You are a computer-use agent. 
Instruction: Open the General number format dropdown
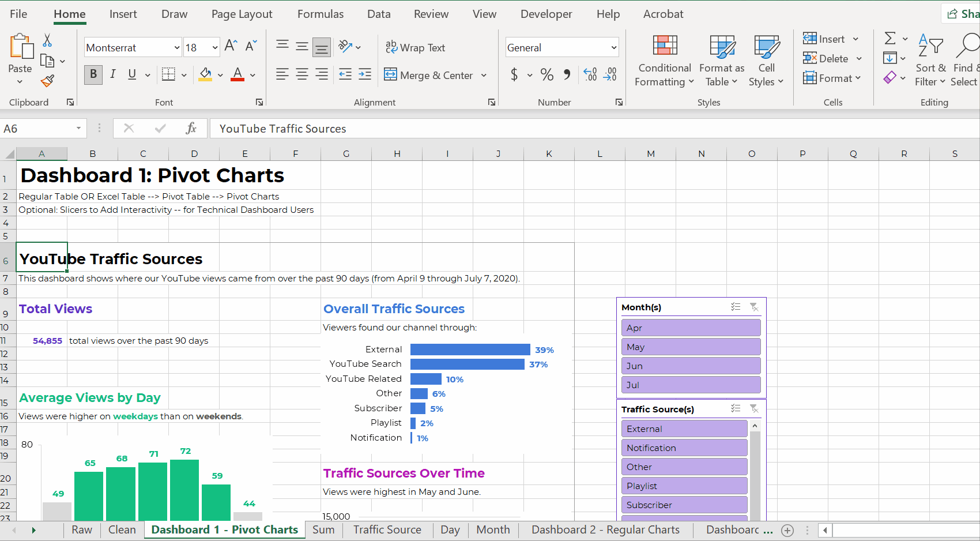(614, 47)
